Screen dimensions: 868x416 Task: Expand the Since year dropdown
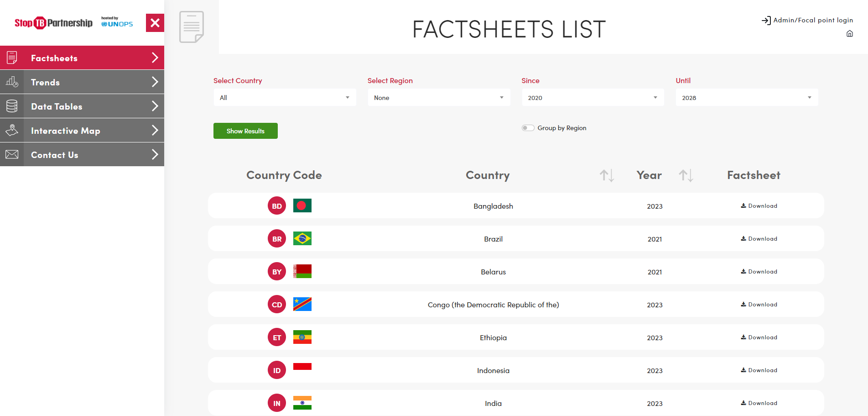coord(593,98)
